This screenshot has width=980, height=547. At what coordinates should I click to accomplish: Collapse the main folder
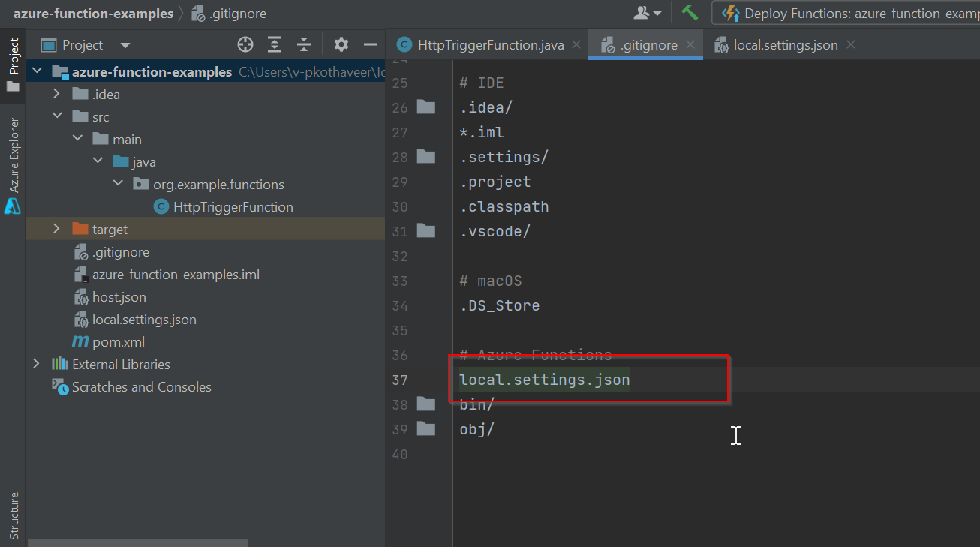coord(77,140)
